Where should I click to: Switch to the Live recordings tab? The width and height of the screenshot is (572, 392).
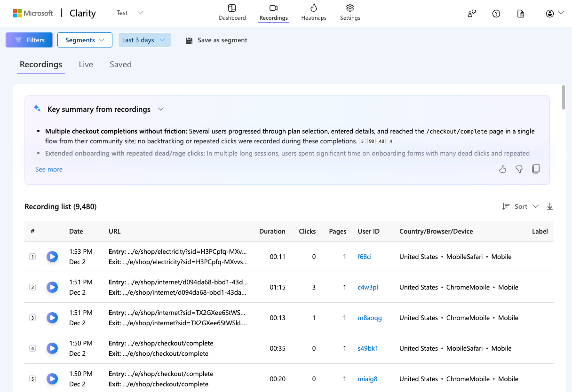point(86,64)
